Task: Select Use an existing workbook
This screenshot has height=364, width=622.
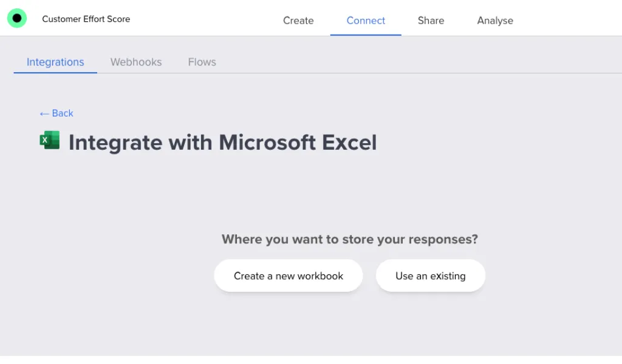Action: 430,275
